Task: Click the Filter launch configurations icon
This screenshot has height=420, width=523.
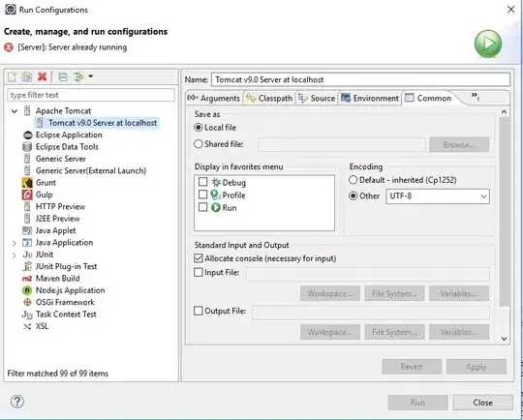Action: coord(78,77)
